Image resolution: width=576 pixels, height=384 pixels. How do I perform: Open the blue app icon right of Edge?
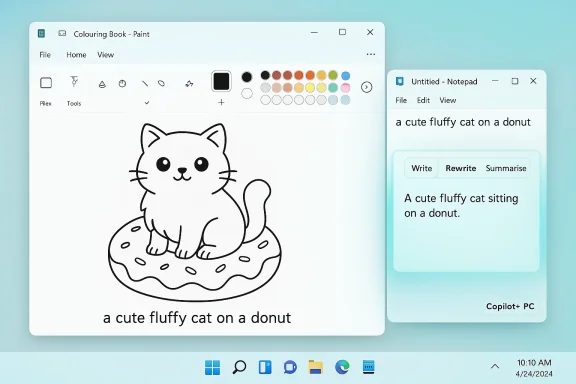tap(368, 367)
